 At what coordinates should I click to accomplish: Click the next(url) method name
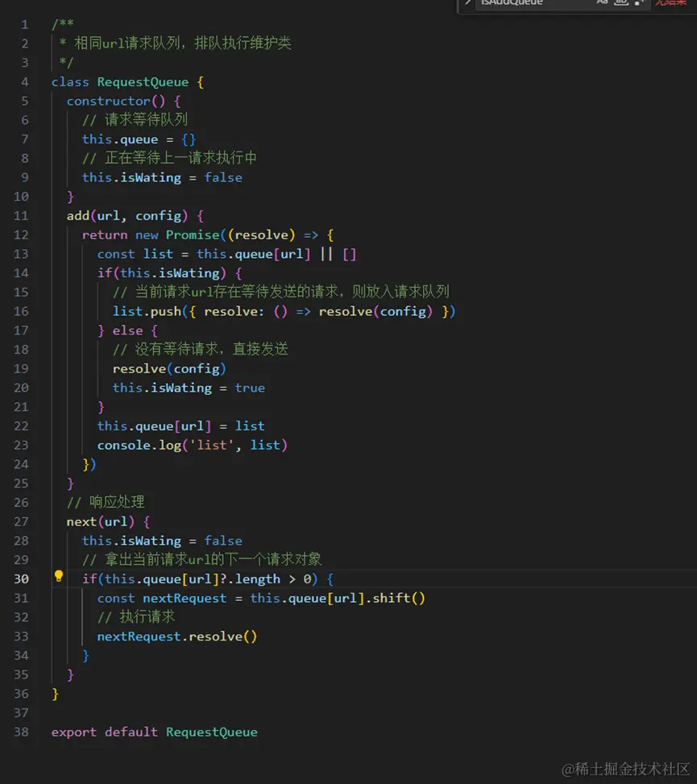point(81,522)
